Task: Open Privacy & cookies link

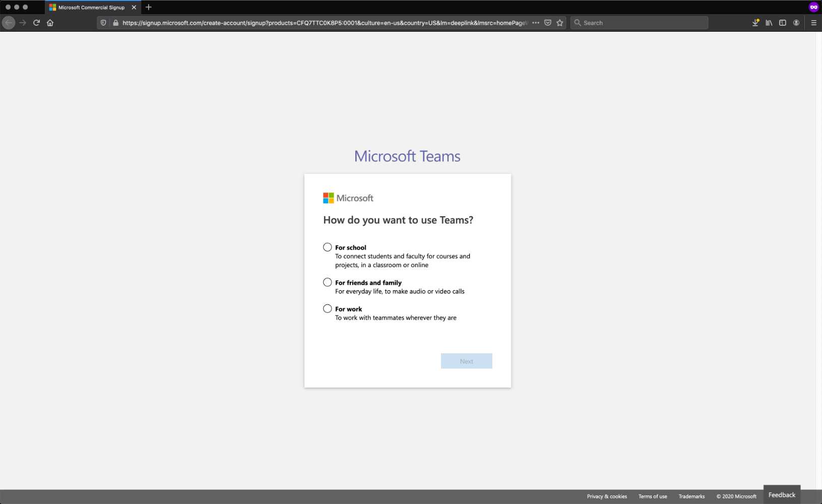Action: coord(607,496)
